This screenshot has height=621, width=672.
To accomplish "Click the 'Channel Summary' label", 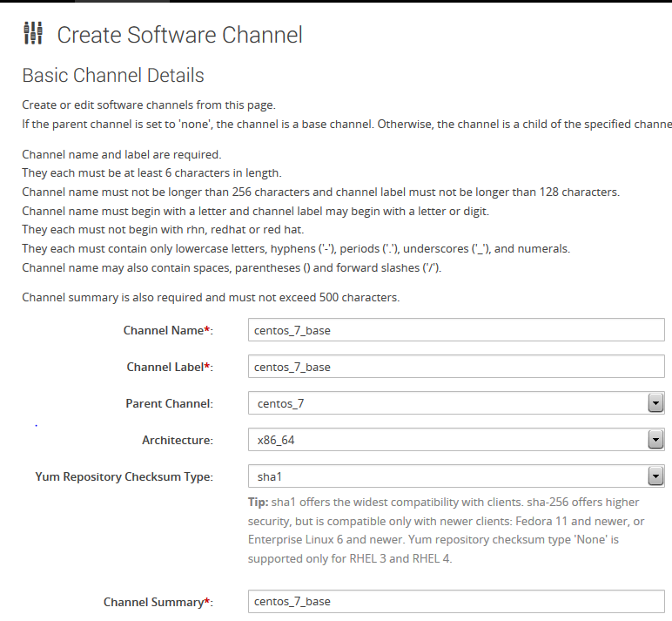I will point(158,602).
